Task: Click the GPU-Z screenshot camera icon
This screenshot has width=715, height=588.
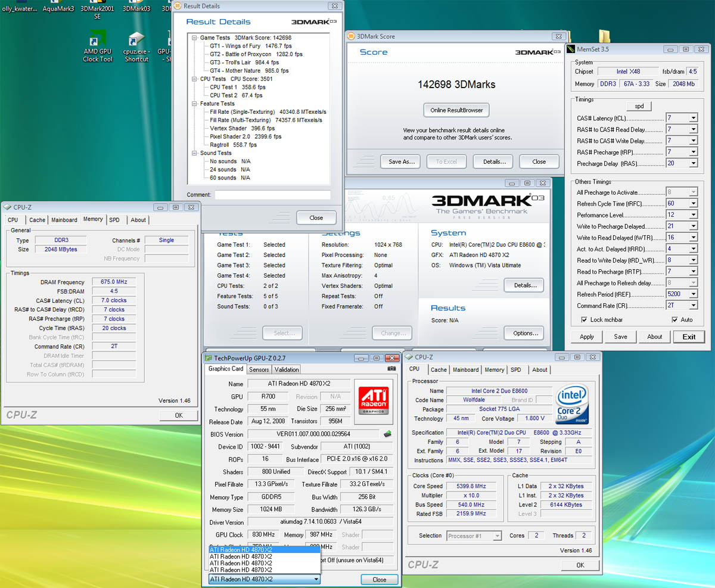Action: click(391, 369)
